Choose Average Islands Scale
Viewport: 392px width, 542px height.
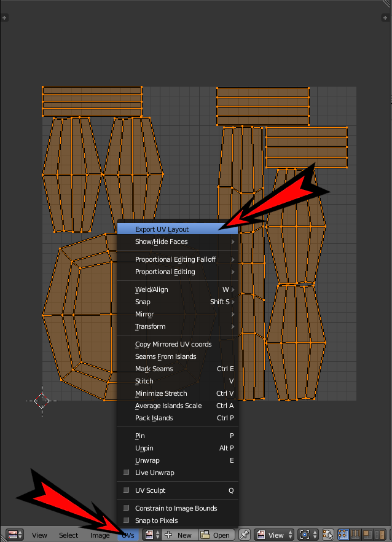[178, 406]
